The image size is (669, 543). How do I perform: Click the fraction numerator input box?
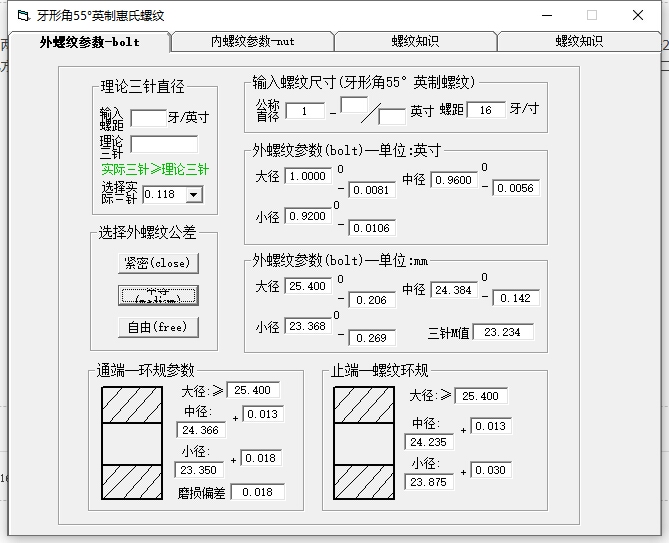point(354,105)
